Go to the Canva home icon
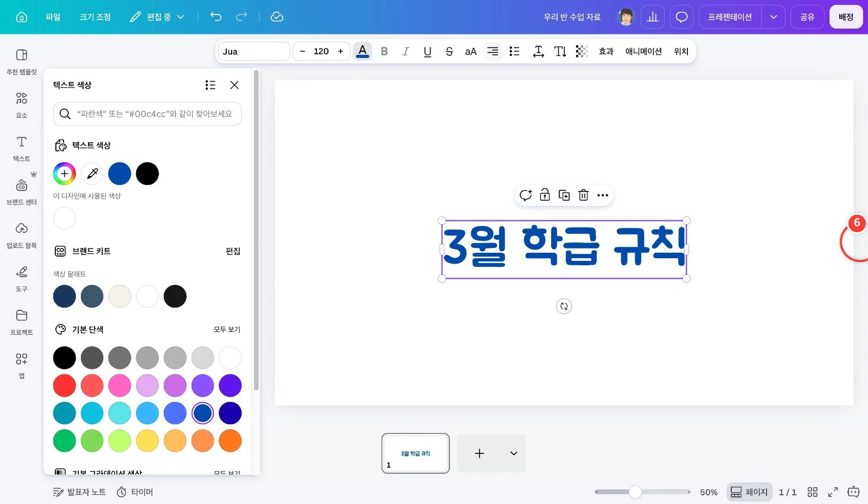The image size is (868, 504). 22,17
